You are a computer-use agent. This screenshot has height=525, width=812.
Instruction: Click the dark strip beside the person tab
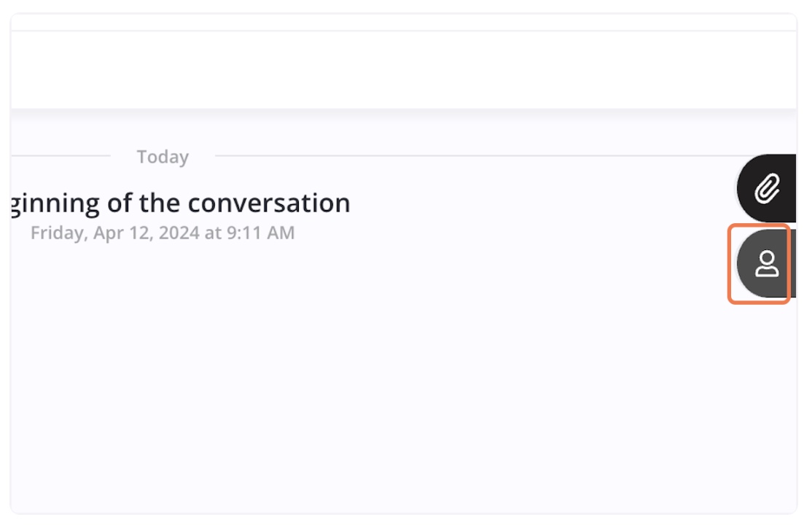tap(793, 264)
